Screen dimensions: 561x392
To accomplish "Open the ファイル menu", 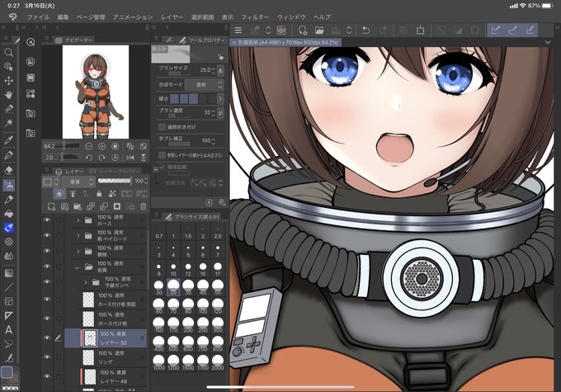I will click(x=38, y=17).
